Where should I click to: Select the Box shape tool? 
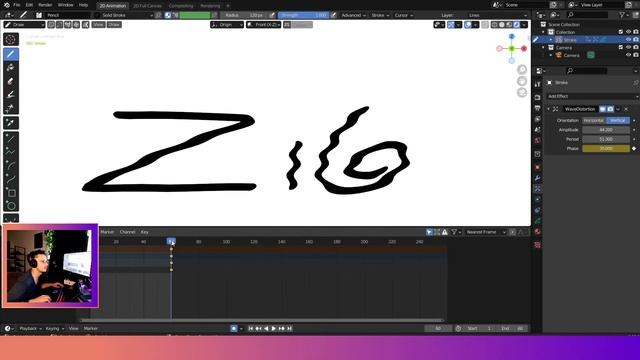point(11,192)
